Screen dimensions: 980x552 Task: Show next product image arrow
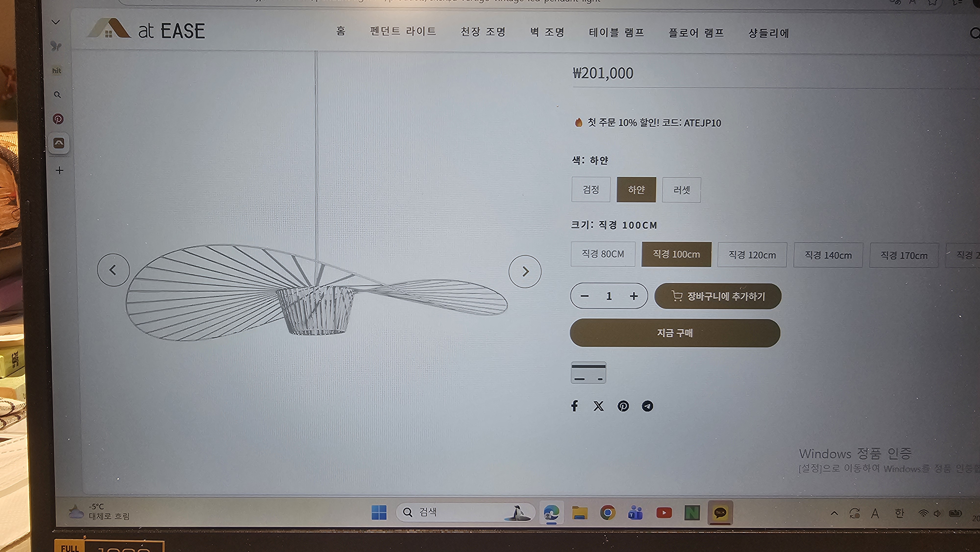pyautogui.click(x=525, y=271)
